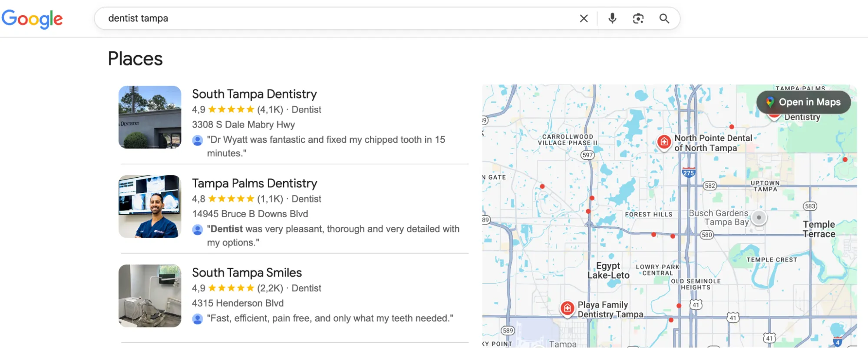Click 'CARROLLWOOD VILLAGE PHASE II' label
Screen dimensions: 868x348
568,139
